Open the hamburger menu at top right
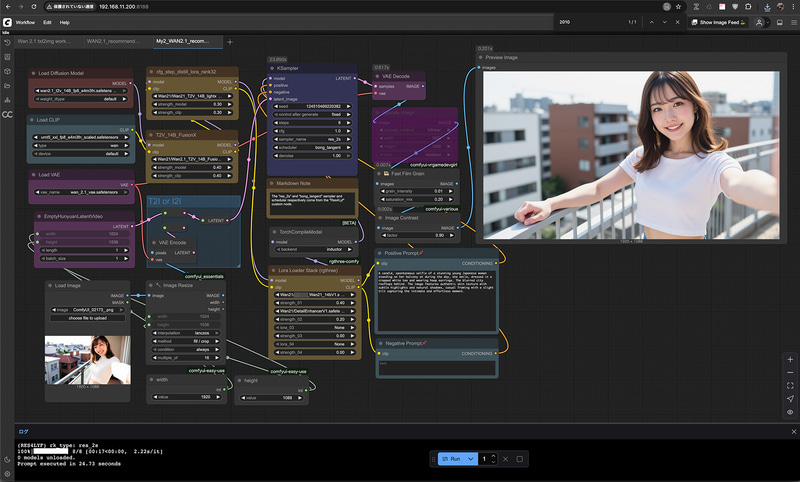Viewport: 800px width, 482px height. point(794,22)
